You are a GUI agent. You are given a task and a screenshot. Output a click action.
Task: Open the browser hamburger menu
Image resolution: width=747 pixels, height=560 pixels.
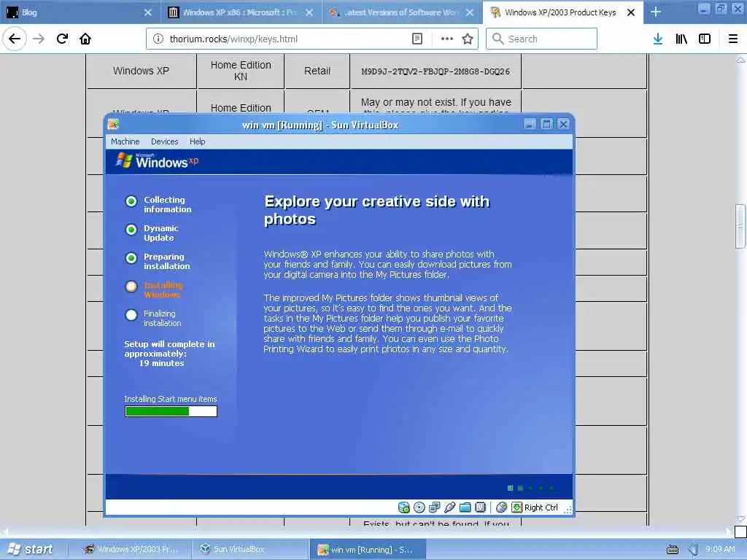pos(733,39)
